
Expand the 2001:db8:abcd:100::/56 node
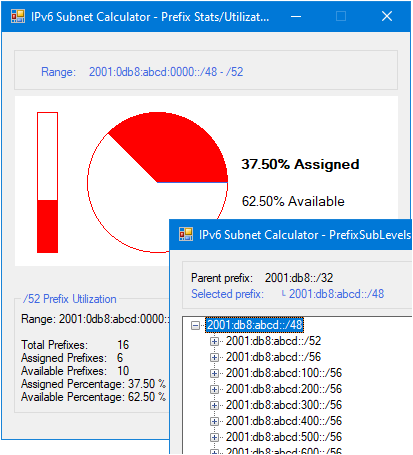tap(214, 373)
